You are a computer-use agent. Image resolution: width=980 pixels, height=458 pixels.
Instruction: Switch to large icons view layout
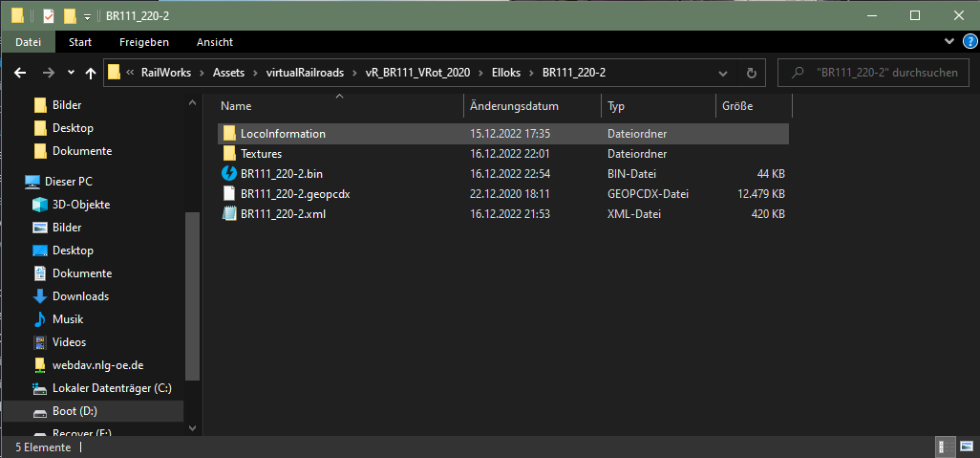coord(965,447)
